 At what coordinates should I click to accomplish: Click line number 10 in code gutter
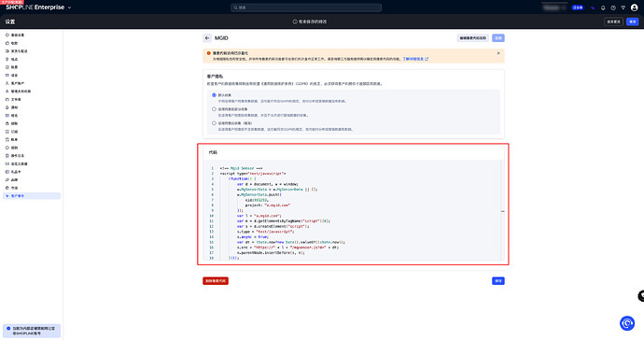[x=212, y=216]
